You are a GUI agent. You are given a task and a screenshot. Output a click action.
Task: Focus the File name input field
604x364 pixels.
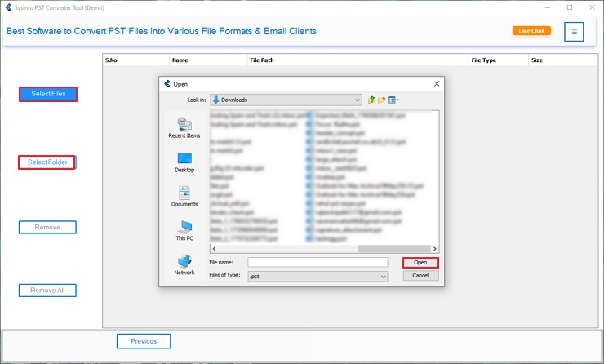318,262
